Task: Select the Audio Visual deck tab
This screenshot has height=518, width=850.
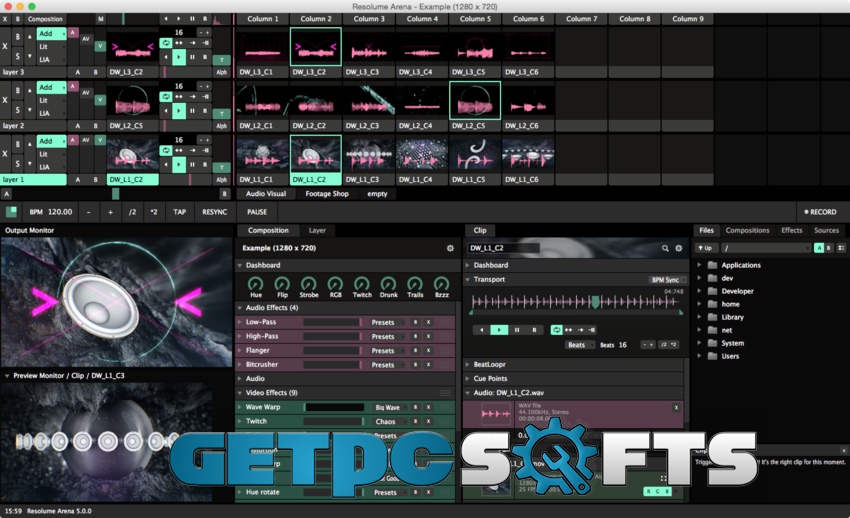Action: 266,194
